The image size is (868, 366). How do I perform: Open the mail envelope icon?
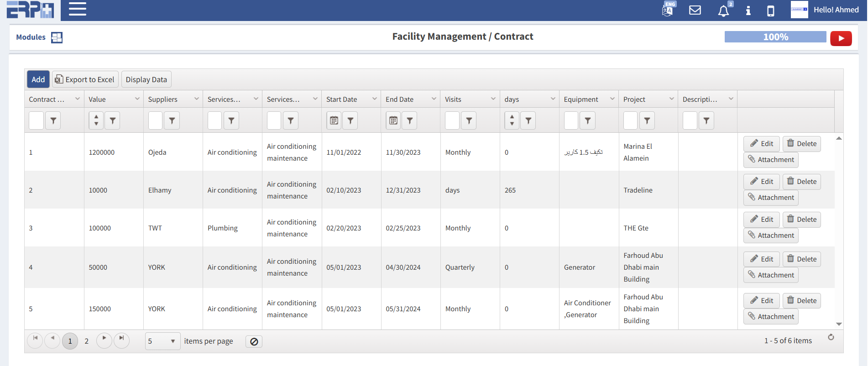tap(695, 10)
